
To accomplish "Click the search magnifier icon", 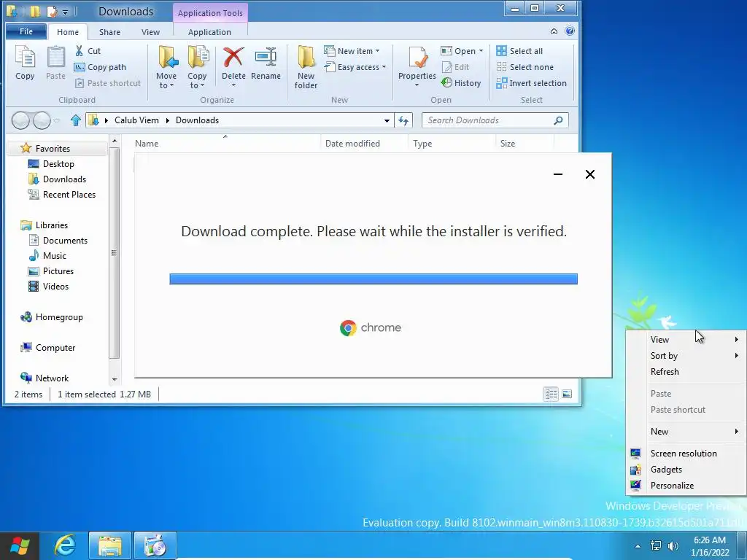I will 558,120.
